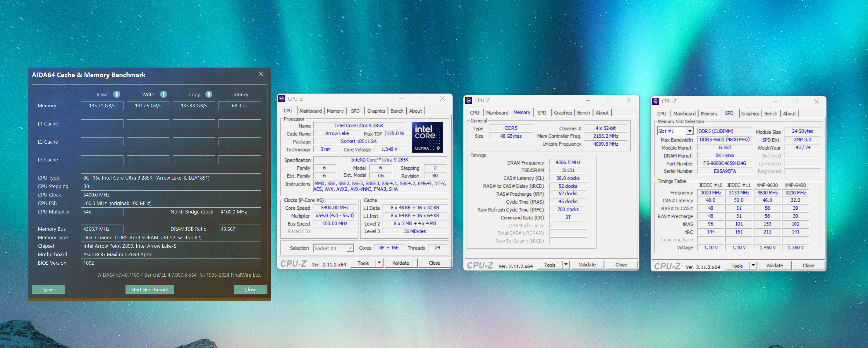Click Validate button in the SPD window
The image size is (868, 348).
coord(774,266)
